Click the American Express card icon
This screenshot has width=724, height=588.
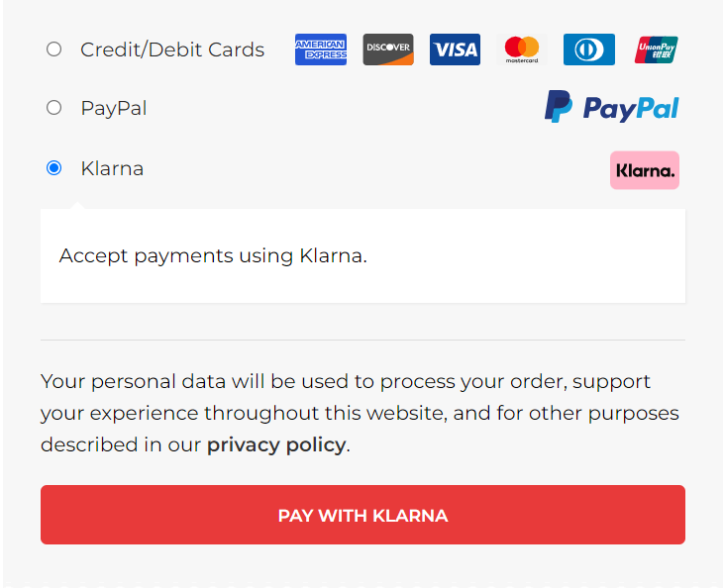pyautogui.click(x=320, y=49)
